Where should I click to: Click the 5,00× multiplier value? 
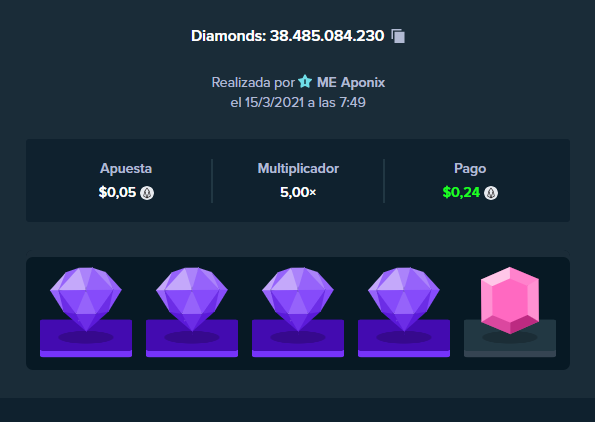coord(298,192)
